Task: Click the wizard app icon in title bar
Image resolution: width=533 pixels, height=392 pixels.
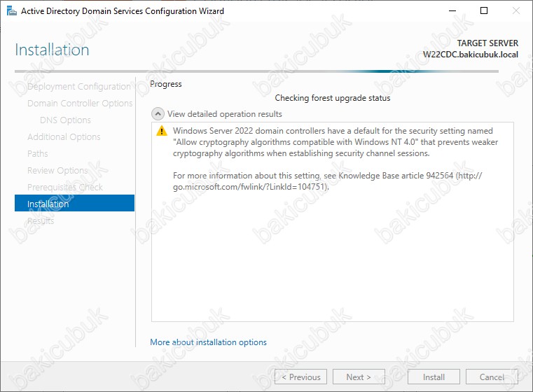Action: pos(11,11)
